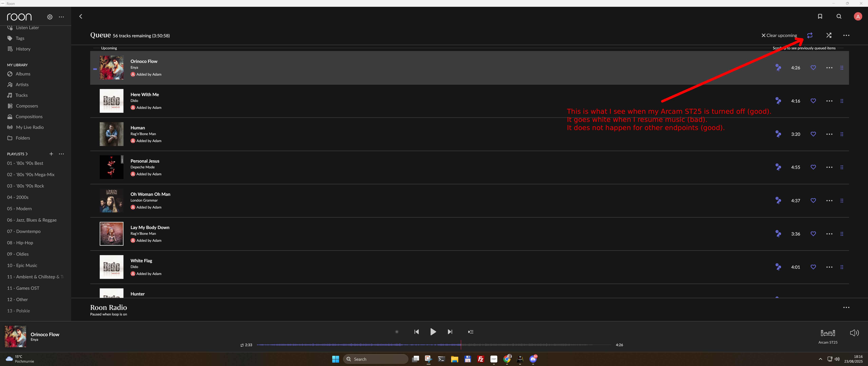Click Clear upcoming button
Screen dimensions: 868x366
coord(779,35)
